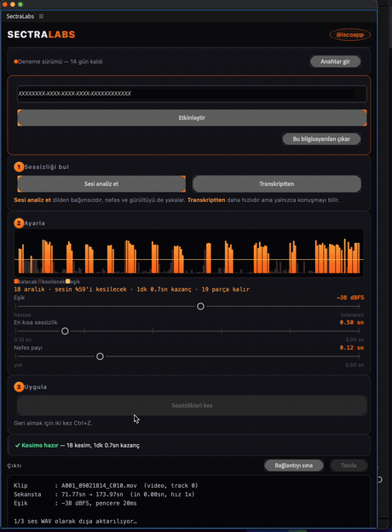Click the Bağlantıyı sına button
Screen dimensions: 392x532
(294, 465)
